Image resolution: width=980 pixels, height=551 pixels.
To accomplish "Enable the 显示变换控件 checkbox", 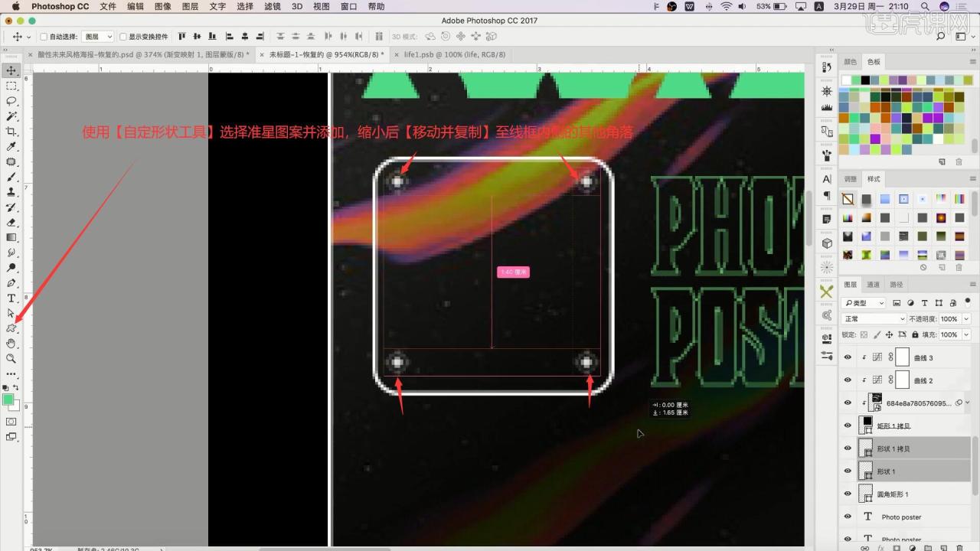I will coord(123,37).
